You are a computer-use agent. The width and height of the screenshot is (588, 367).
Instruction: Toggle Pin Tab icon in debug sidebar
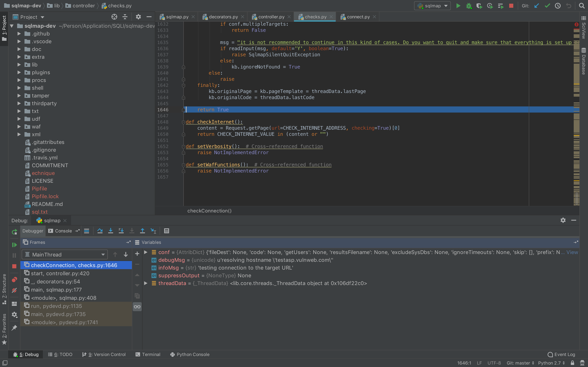coord(14,328)
